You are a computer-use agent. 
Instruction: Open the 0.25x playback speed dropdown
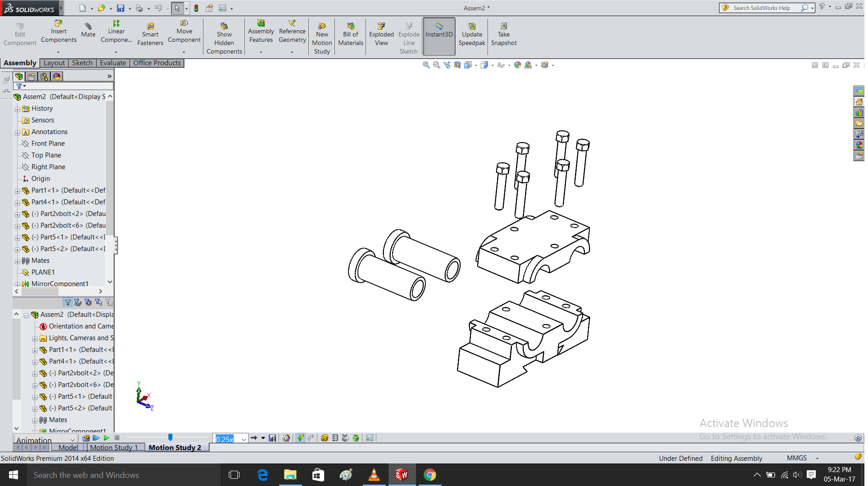coord(244,439)
